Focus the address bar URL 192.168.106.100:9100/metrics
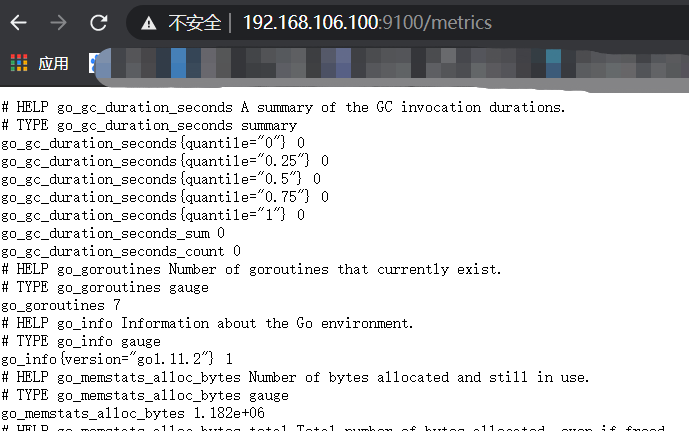This screenshot has width=689, height=431. coord(367,22)
